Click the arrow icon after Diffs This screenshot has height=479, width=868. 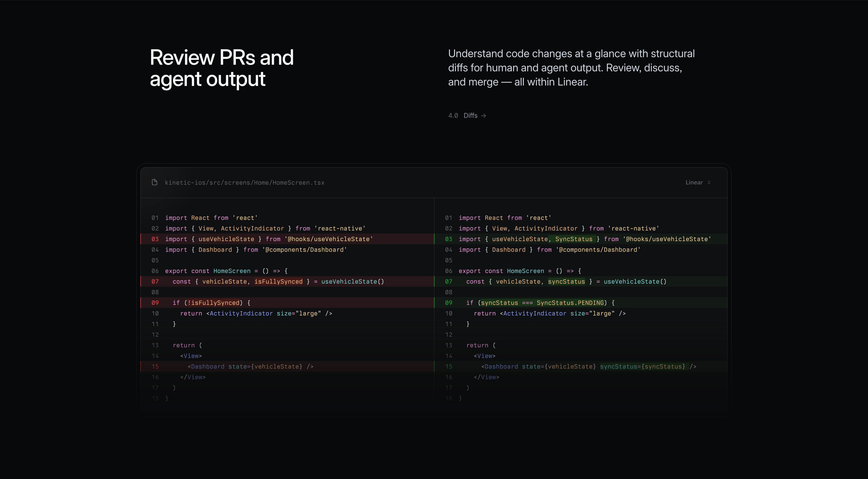click(x=484, y=115)
